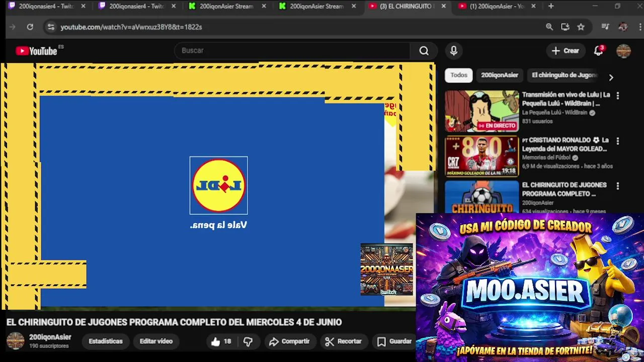Select the 200iqonAsier filter chip
This screenshot has width=644, height=362.
pyautogui.click(x=499, y=75)
